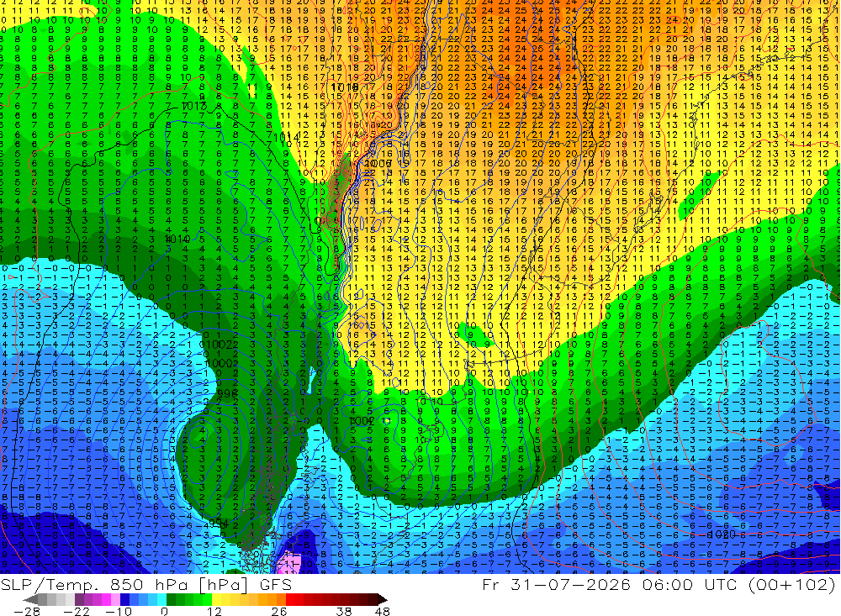Click the '994' isobar label near the southern tip
Viewport: 841px width, 616px height.
[219, 523]
